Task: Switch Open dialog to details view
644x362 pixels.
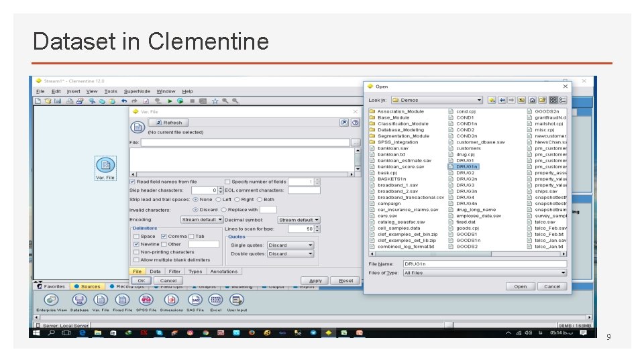Action: (563, 100)
